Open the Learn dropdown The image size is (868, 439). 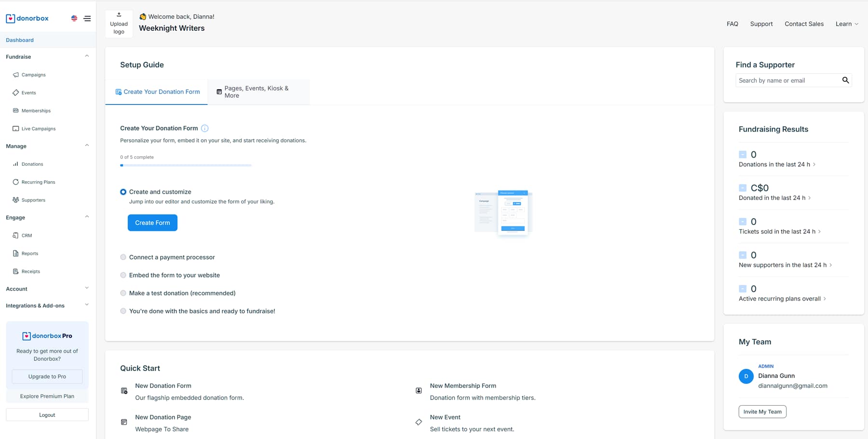847,24
